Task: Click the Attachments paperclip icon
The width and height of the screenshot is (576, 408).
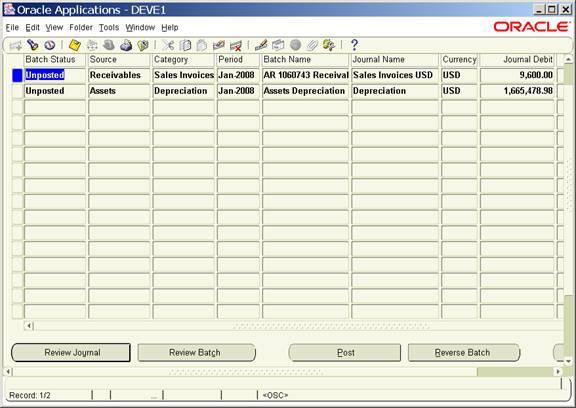Action: 312,45
